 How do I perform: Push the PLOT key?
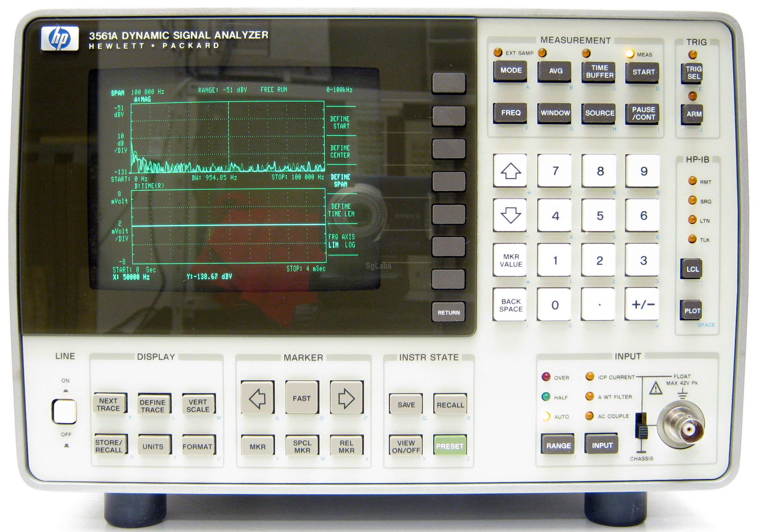[691, 310]
